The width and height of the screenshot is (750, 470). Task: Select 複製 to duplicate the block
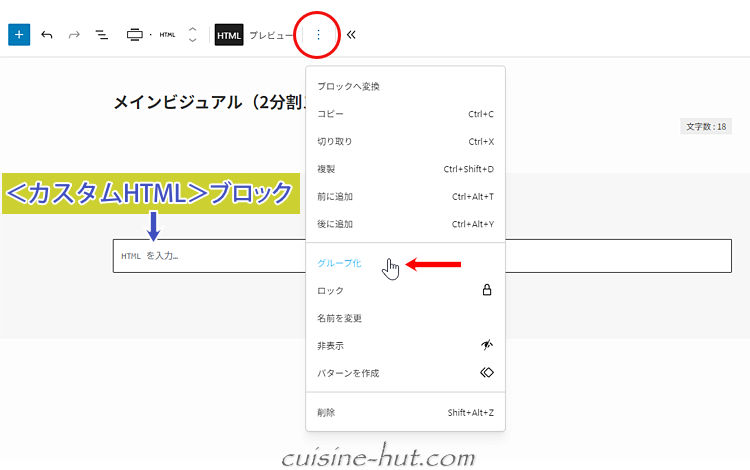pos(405,169)
